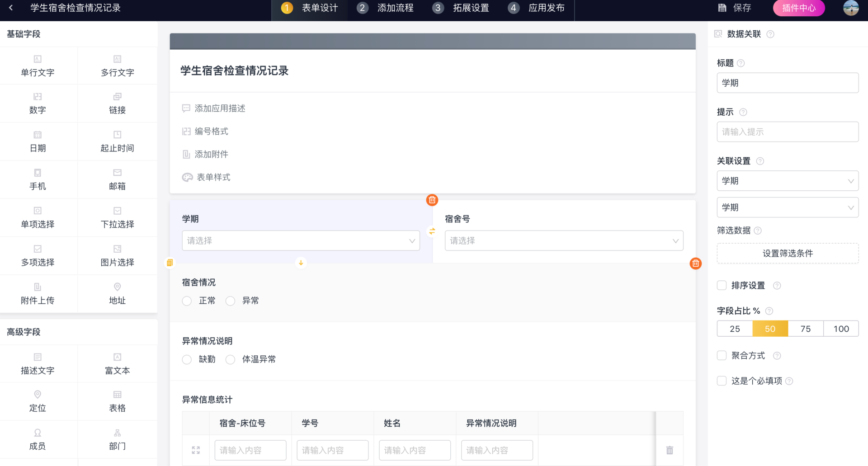The height and width of the screenshot is (466, 868).
Task: Add an 附件上传 field
Action: pyautogui.click(x=38, y=293)
